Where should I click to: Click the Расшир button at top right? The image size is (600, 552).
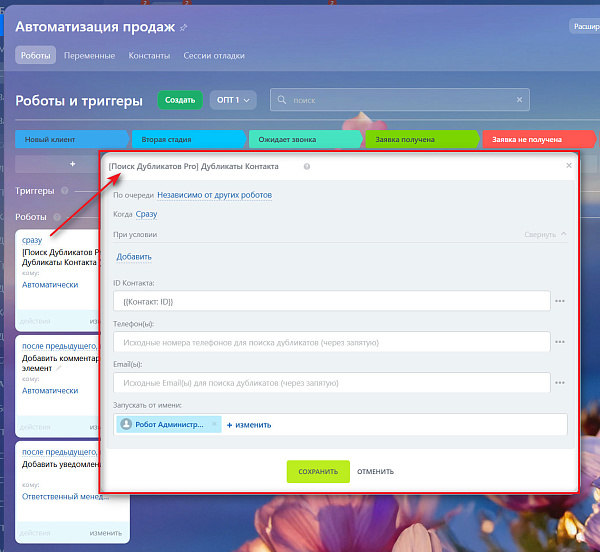(585, 26)
